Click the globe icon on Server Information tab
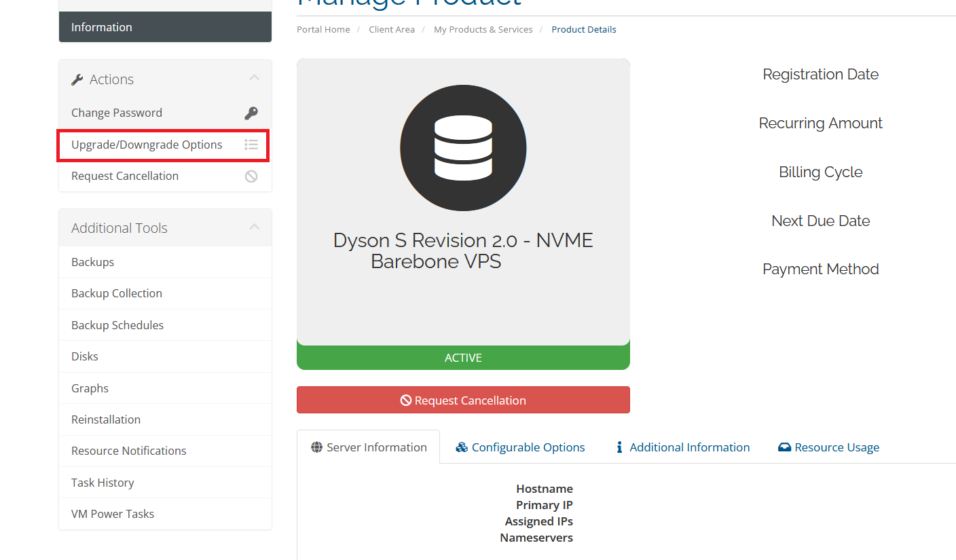The height and width of the screenshot is (560, 956). click(316, 447)
